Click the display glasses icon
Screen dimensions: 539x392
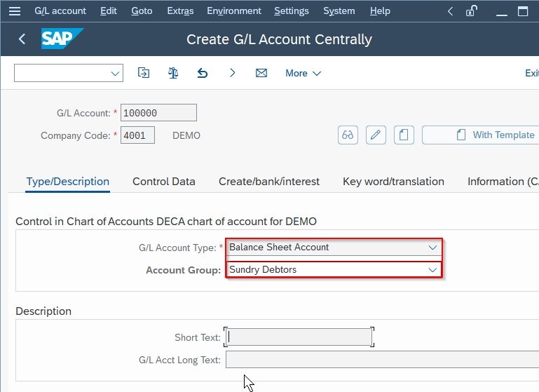coord(348,135)
